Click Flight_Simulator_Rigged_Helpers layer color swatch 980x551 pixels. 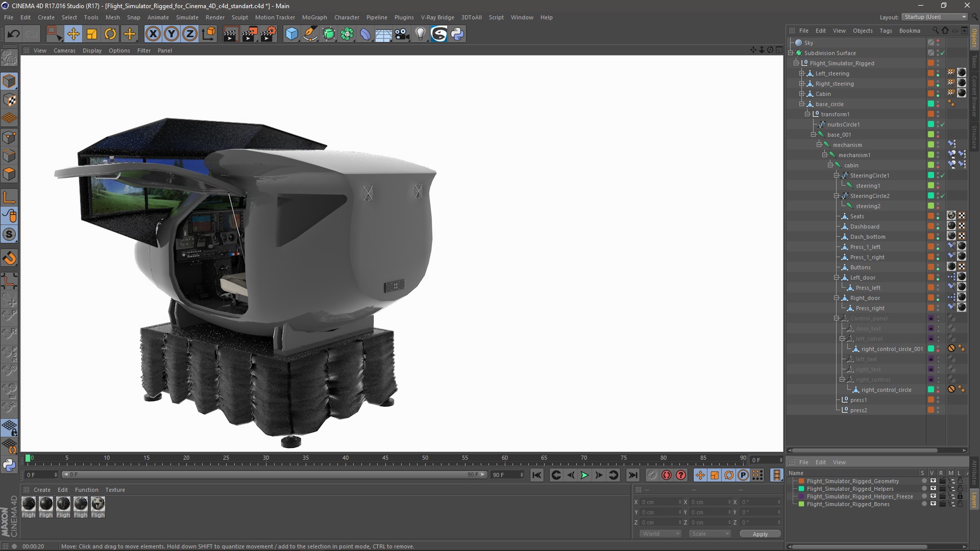point(801,489)
